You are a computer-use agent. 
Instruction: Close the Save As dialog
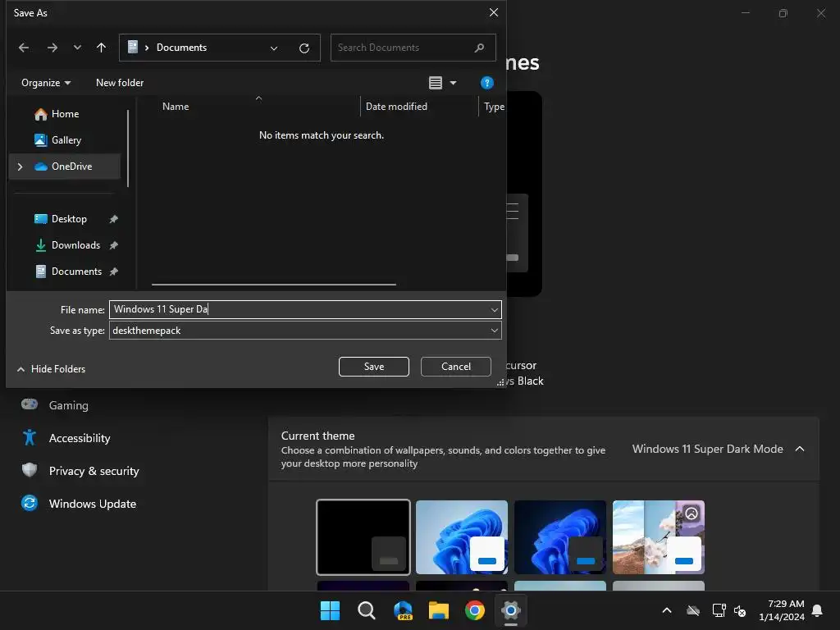tap(493, 12)
